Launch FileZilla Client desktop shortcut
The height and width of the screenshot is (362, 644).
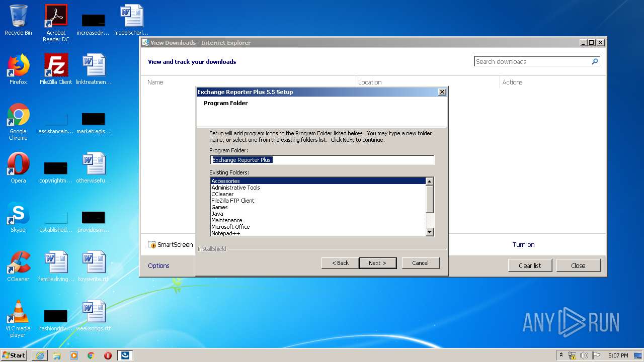click(x=56, y=69)
